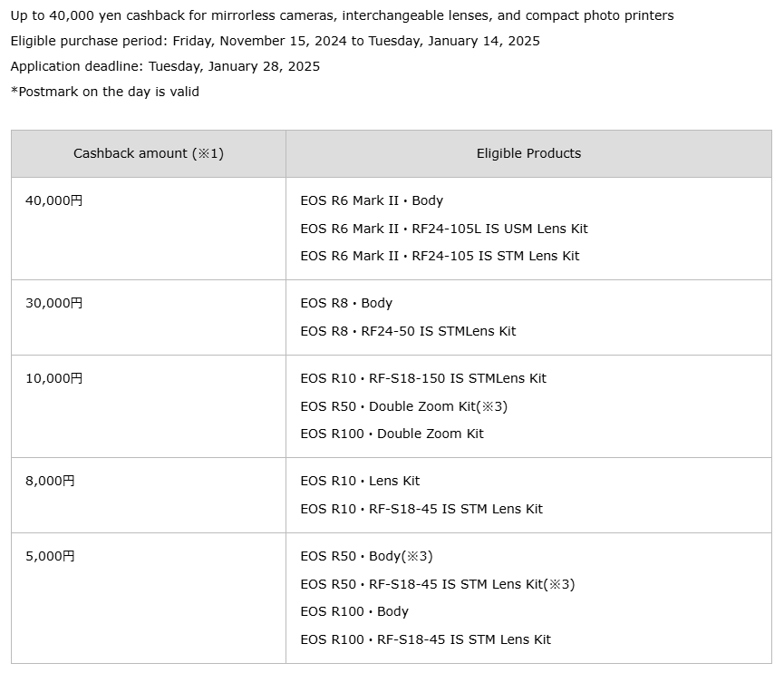784x673 pixels.
Task: Click the "Eligible Products" column header
Action: click(528, 153)
